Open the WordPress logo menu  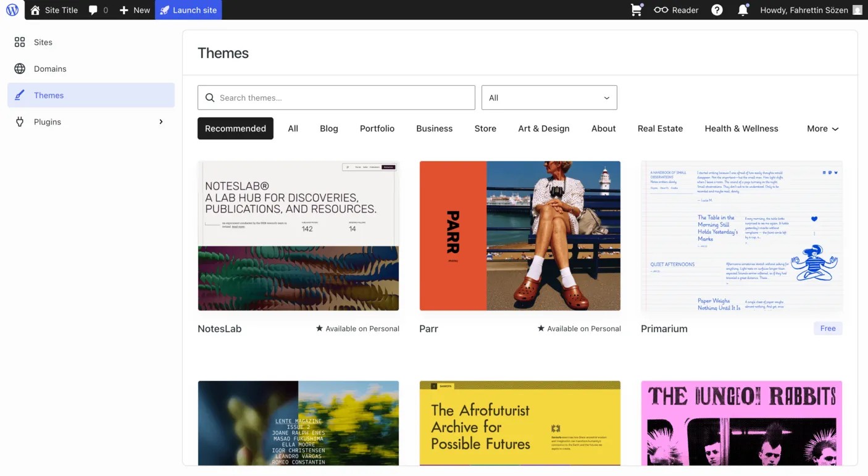click(12, 10)
